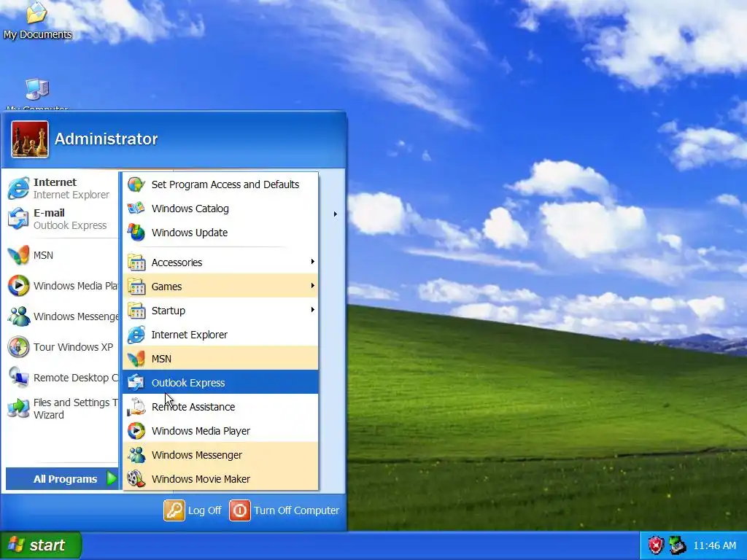Click the Games folder icon

(x=136, y=286)
